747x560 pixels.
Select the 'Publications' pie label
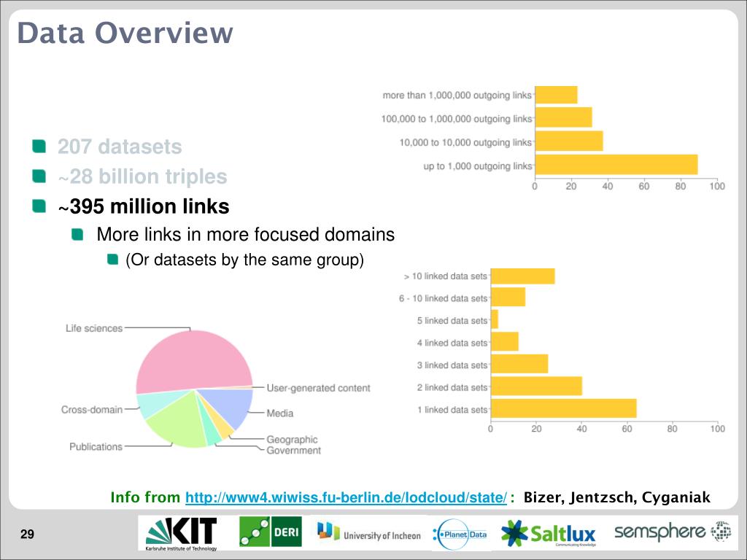[96, 447]
